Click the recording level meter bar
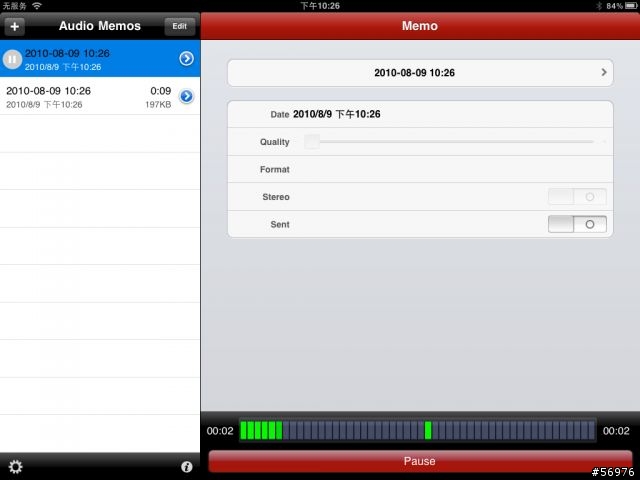Image resolution: width=640 pixels, height=480 pixels. pyautogui.click(x=418, y=430)
